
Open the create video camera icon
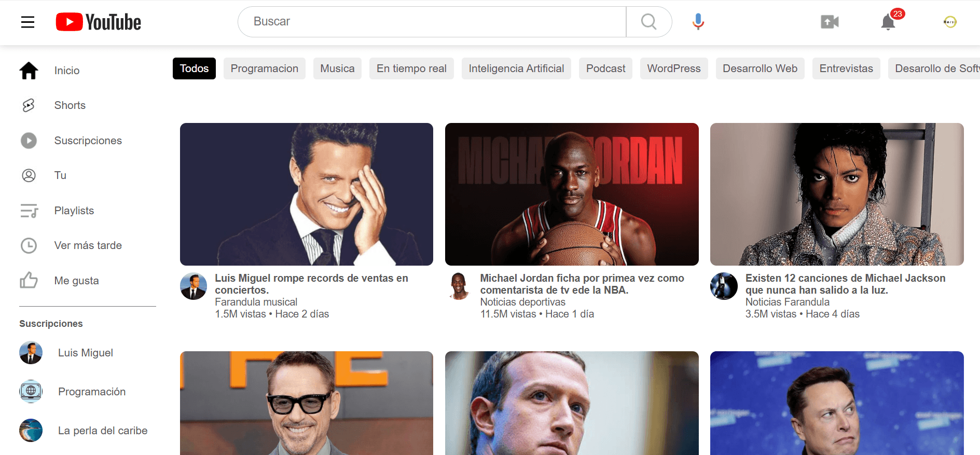click(830, 22)
